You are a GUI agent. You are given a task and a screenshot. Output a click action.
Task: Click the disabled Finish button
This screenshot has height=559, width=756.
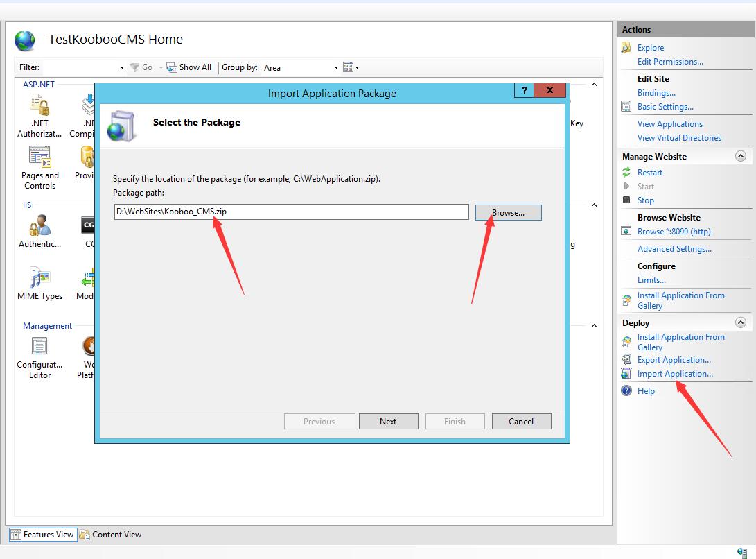[x=455, y=422]
